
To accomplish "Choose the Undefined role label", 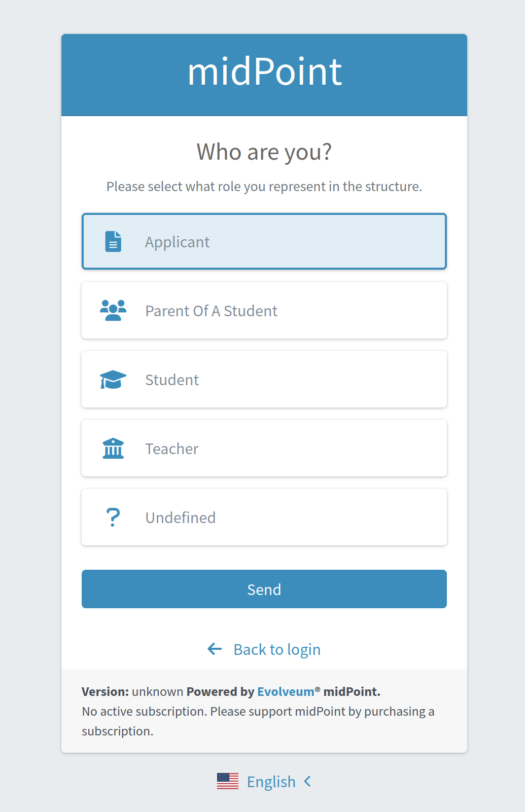I will (x=181, y=518).
